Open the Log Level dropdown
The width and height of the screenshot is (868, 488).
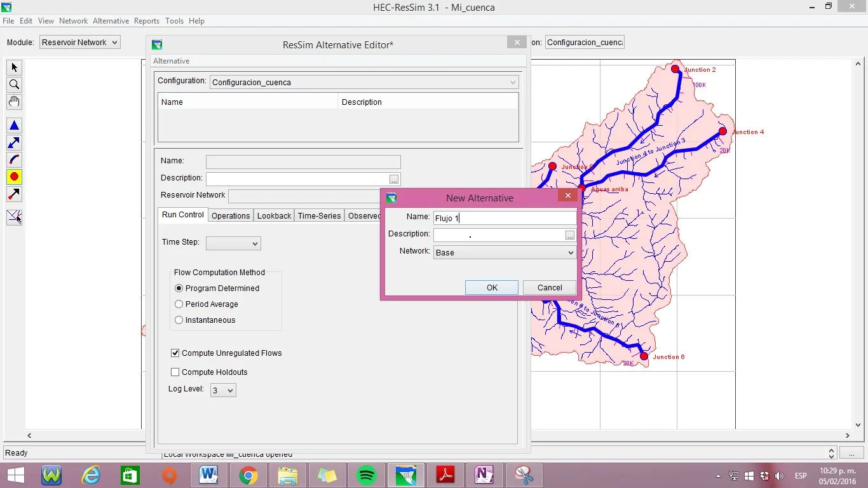pyautogui.click(x=223, y=390)
